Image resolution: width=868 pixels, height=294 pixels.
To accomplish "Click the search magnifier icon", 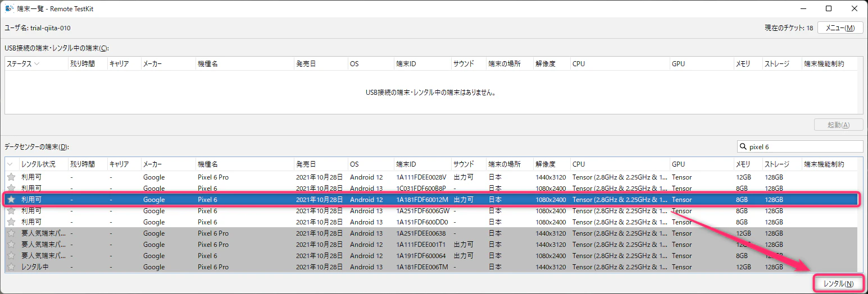I will point(744,147).
